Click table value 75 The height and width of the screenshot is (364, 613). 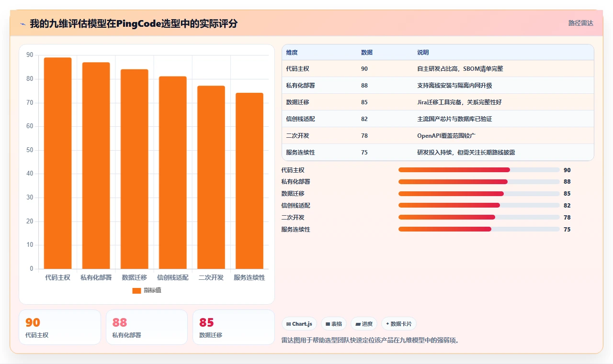tap(364, 153)
